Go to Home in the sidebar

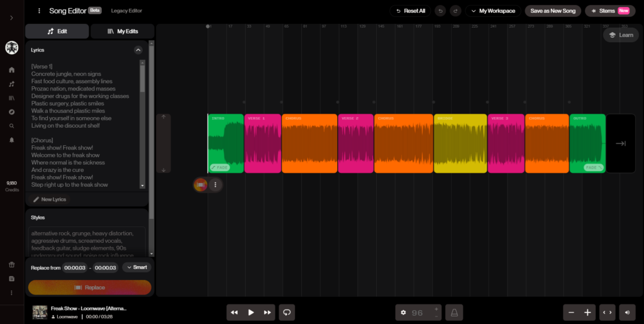[x=11, y=70]
